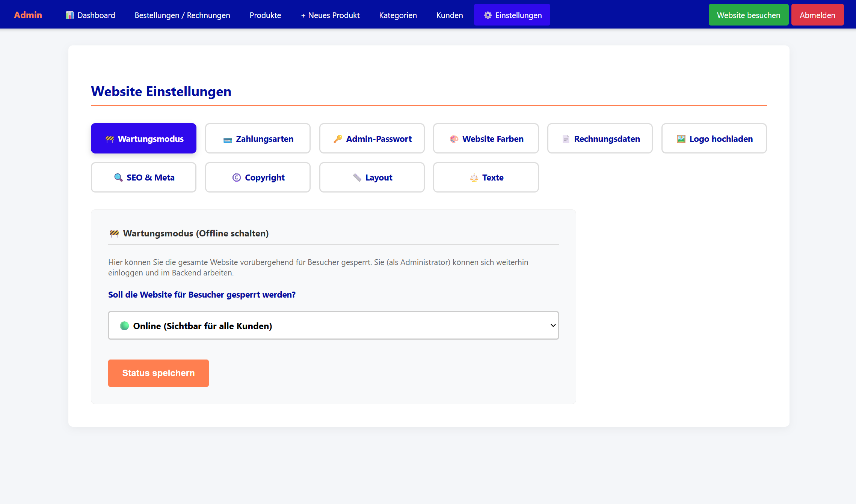The image size is (856, 504).
Task: Click the Admin-Passwort key icon
Action: pyautogui.click(x=338, y=138)
